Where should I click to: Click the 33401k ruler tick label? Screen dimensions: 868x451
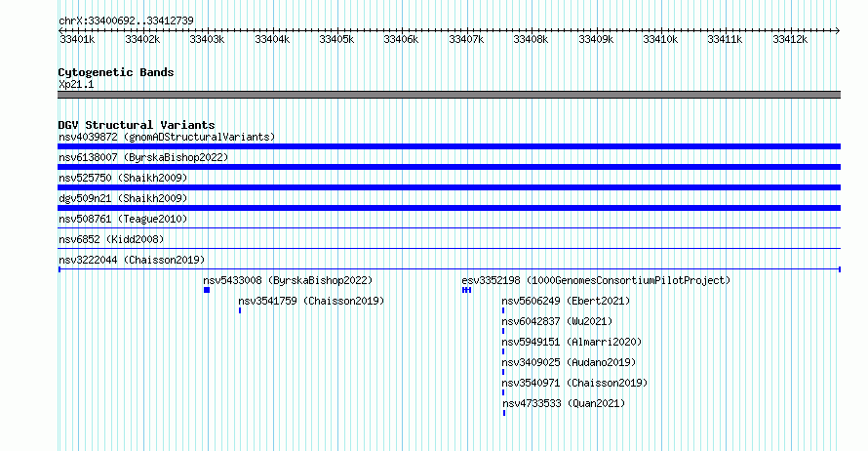coord(77,39)
